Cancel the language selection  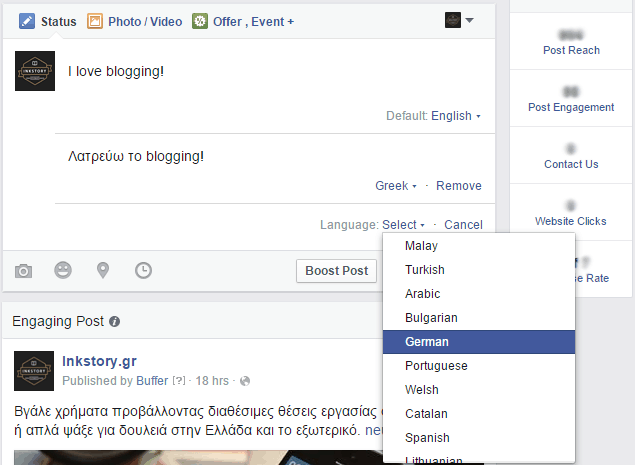(x=463, y=225)
